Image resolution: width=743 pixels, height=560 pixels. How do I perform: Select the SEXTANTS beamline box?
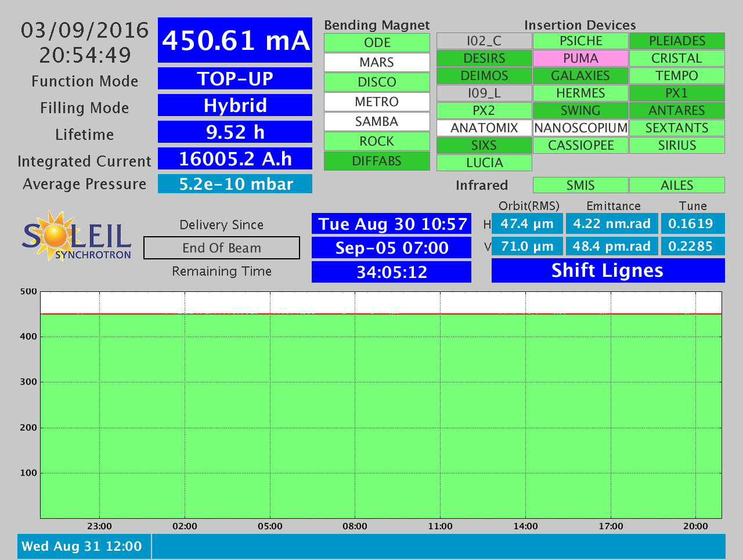[677, 128]
